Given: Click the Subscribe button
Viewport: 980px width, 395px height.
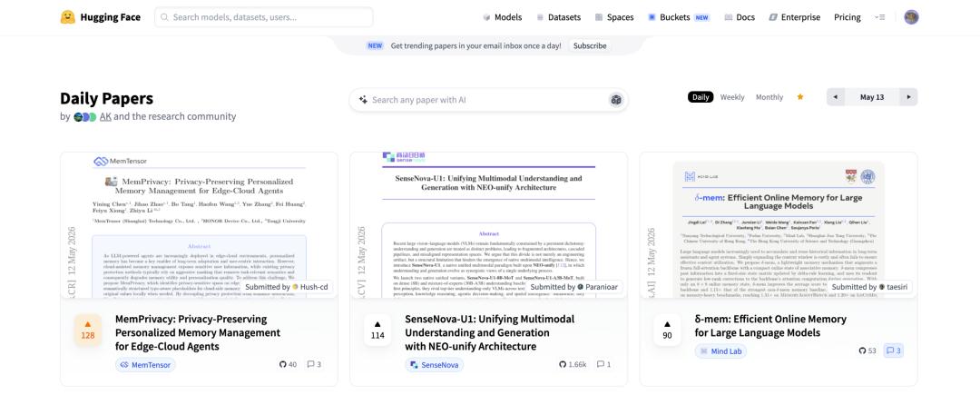Looking at the screenshot, I should 590,45.
